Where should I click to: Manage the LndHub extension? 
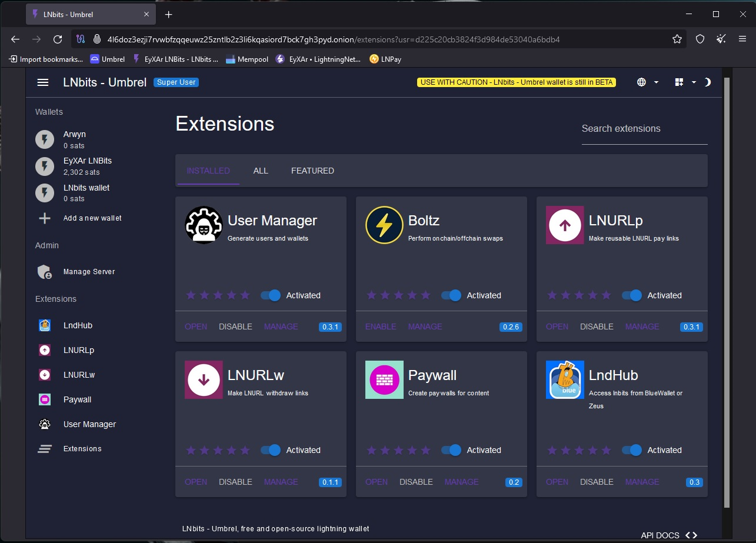pyautogui.click(x=642, y=482)
